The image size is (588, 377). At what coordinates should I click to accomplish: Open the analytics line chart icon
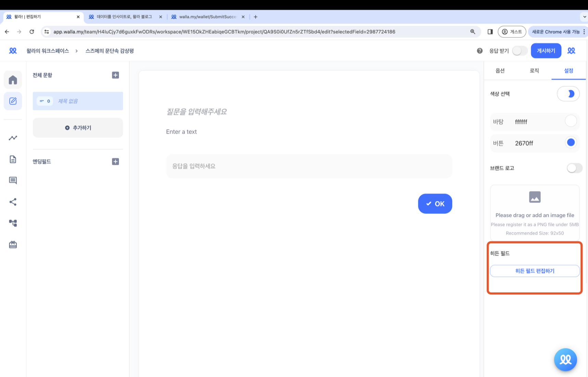13,138
